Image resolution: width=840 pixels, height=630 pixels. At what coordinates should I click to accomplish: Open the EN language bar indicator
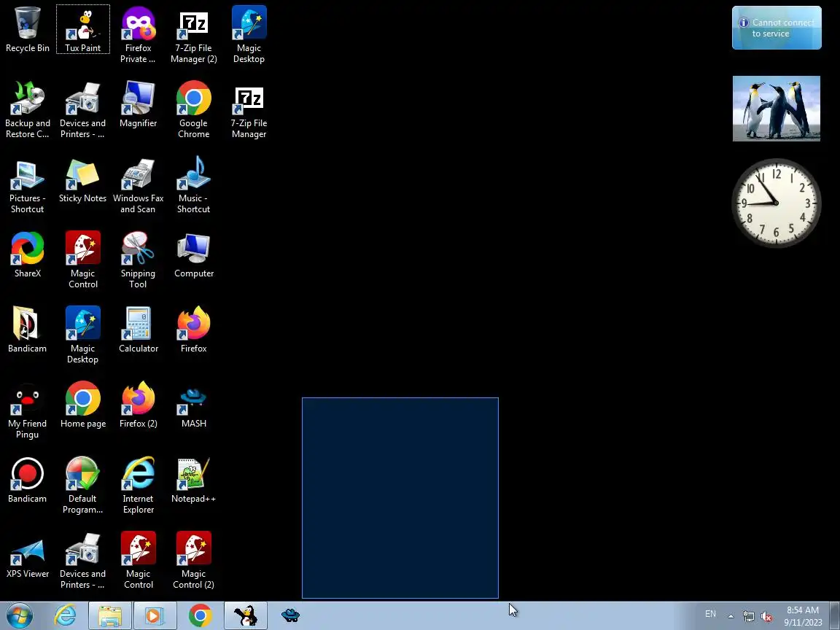(x=710, y=615)
